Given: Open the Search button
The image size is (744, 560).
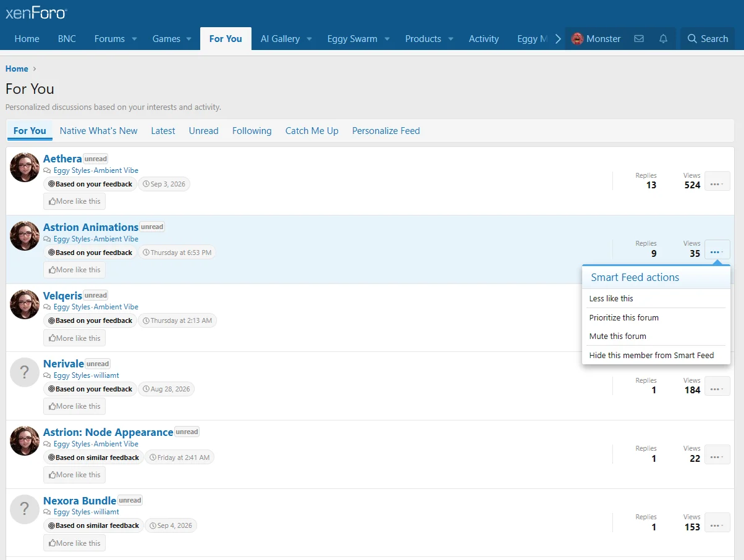Looking at the screenshot, I should click(708, 39).
